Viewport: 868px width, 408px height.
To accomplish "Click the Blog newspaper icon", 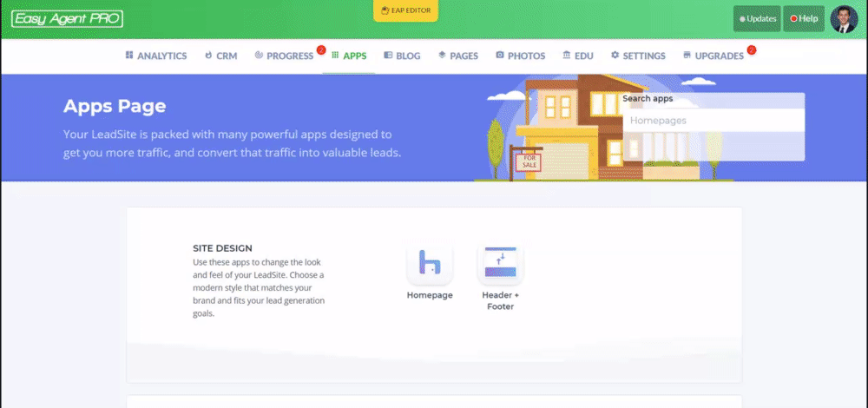I will [x=388, y=56].
